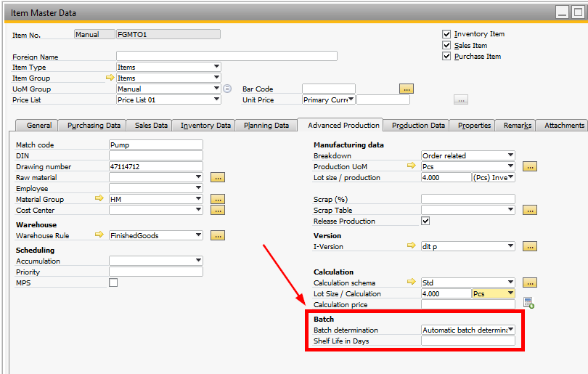This screenshot has height=374, width=588.
Task: Click the Shelf Life in Days field
Action: pos(467,341)
